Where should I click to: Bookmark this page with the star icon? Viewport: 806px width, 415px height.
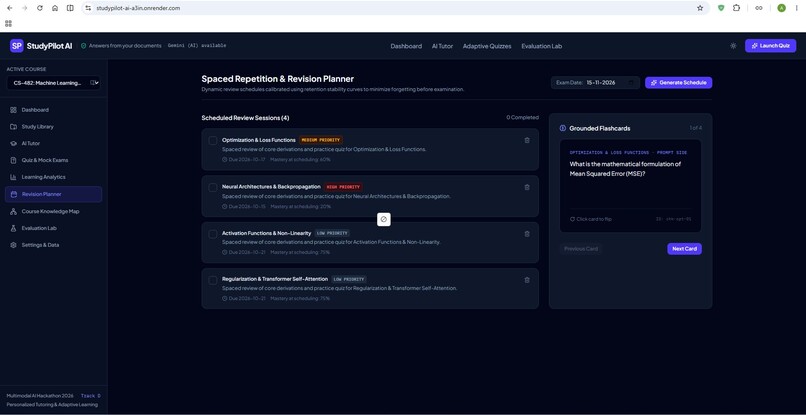click(x=700, y=8)
